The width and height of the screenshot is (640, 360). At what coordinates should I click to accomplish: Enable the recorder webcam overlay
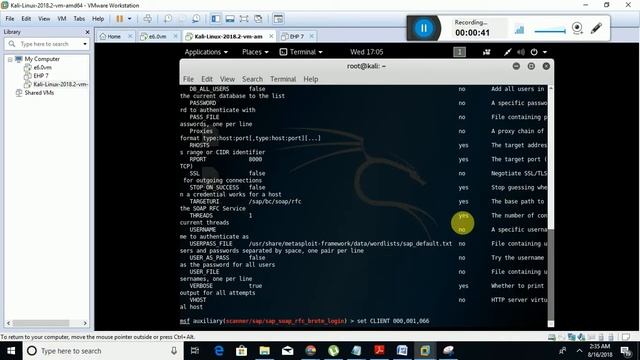coord(577,28)
